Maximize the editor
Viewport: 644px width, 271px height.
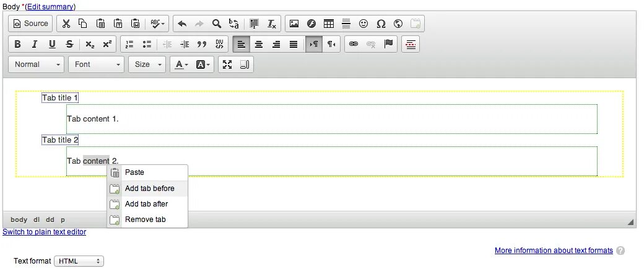pyautogui.click(x=227, y=64)
